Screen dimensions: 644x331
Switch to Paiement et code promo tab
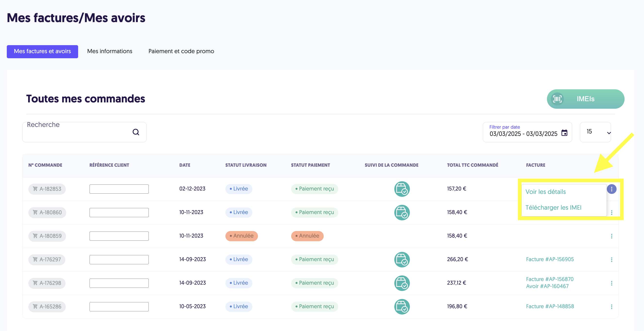[x=181, y=51]
